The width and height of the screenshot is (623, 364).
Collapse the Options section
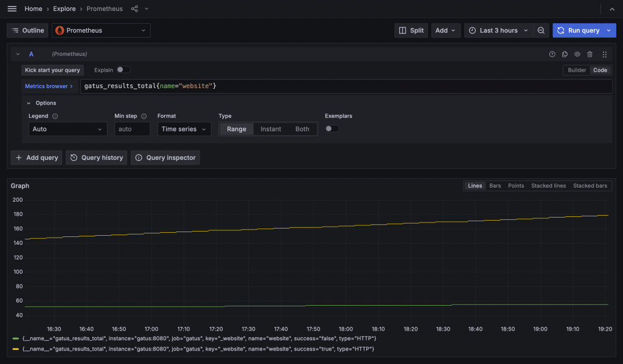tap(29, 103)
